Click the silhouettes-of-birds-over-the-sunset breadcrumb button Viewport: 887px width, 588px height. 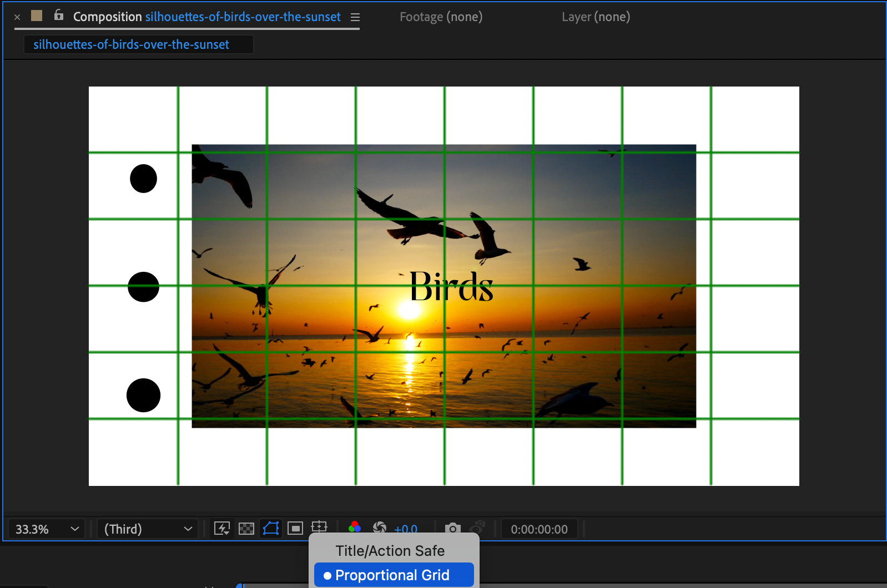click(x=132, y=44)
